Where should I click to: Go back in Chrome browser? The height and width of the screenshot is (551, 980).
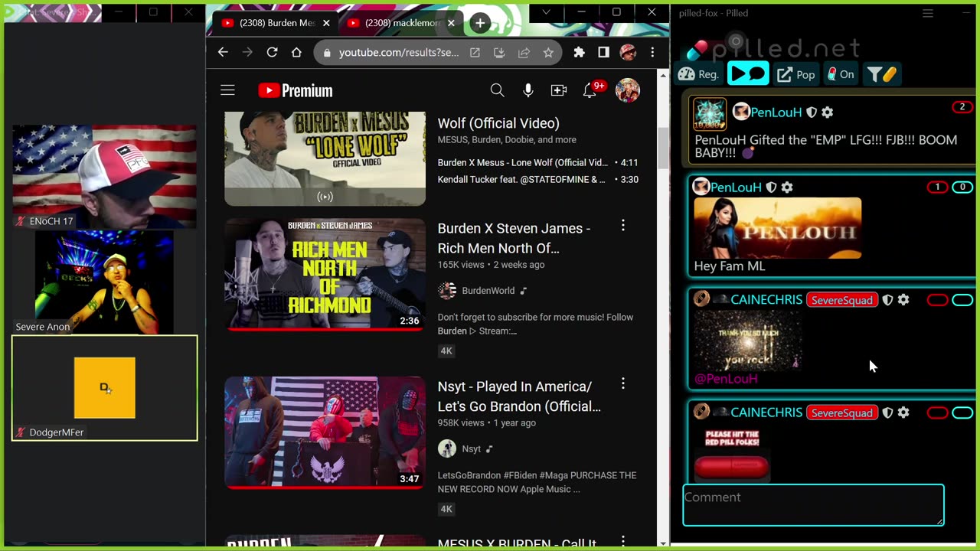point(223,52)
